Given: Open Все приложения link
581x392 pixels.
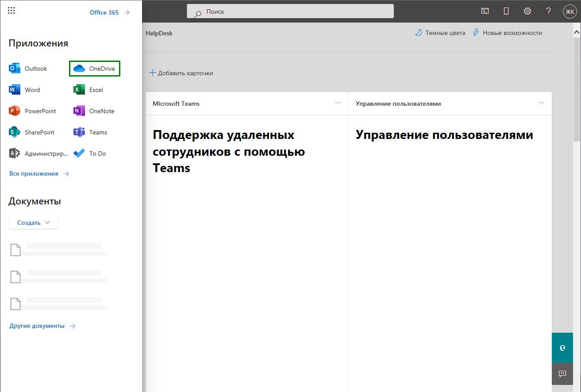Looking at the screenshot, I should click(39, 174).
